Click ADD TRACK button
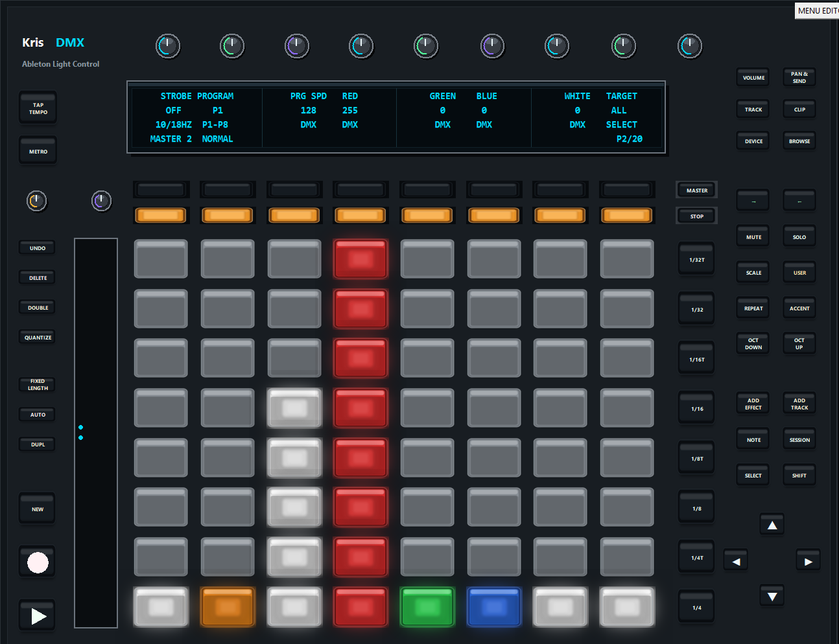 (799, 404)
